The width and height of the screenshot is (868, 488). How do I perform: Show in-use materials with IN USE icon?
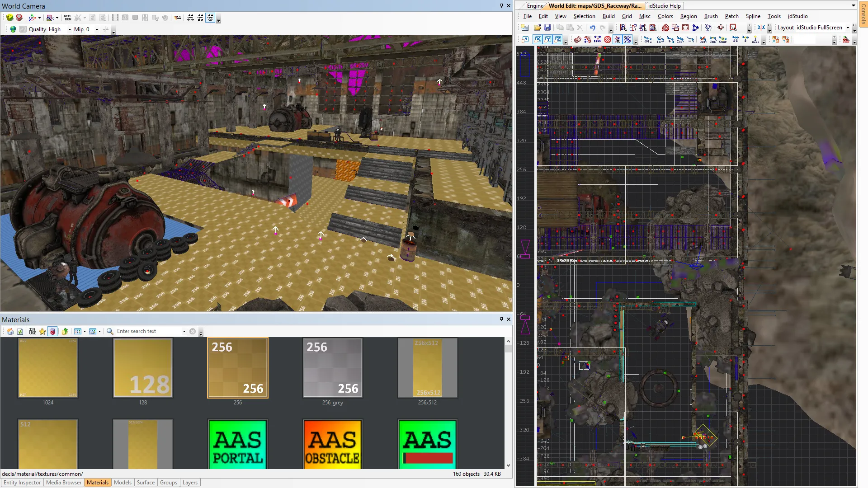[32, 331]
